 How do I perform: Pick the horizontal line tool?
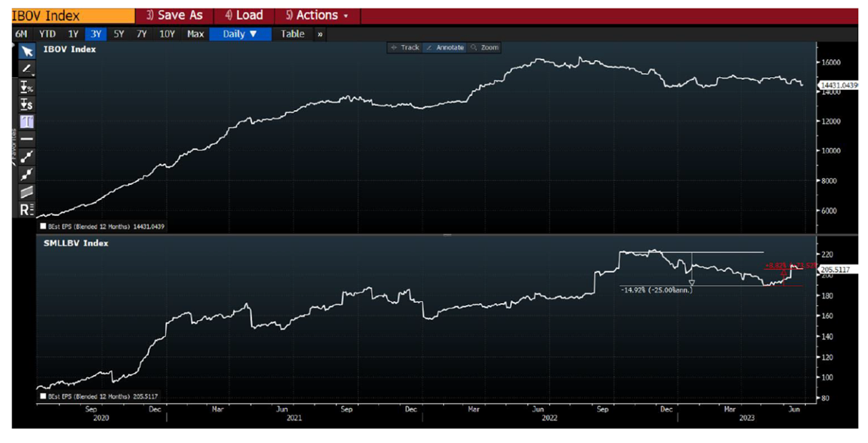(26, 139)
